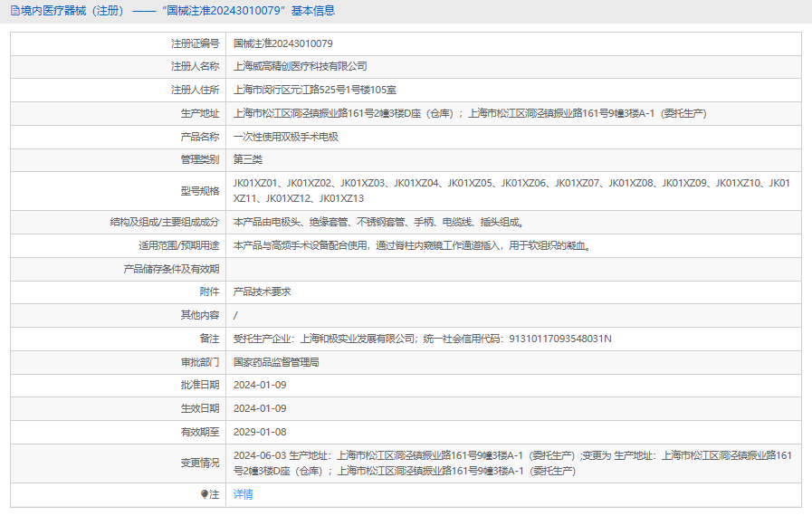812x516 pixels.
Task: Click the model list starting with JK01XZ01
Action: coord(511,190)
